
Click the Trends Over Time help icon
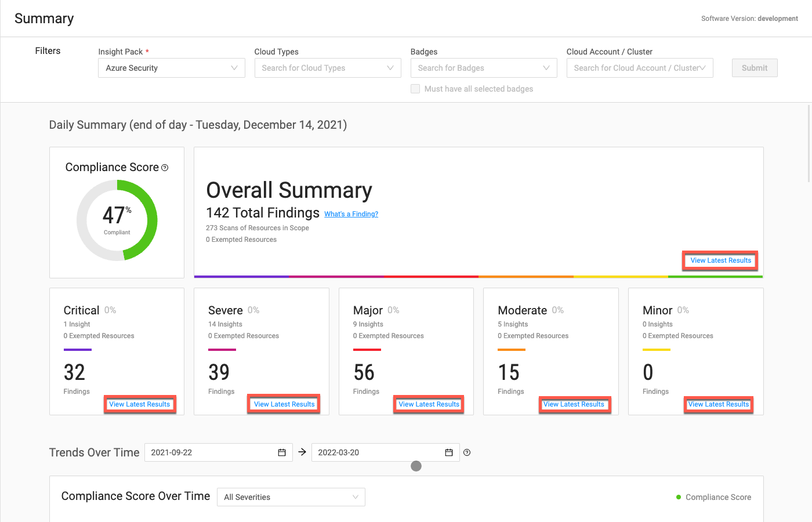tap(467, 452)
